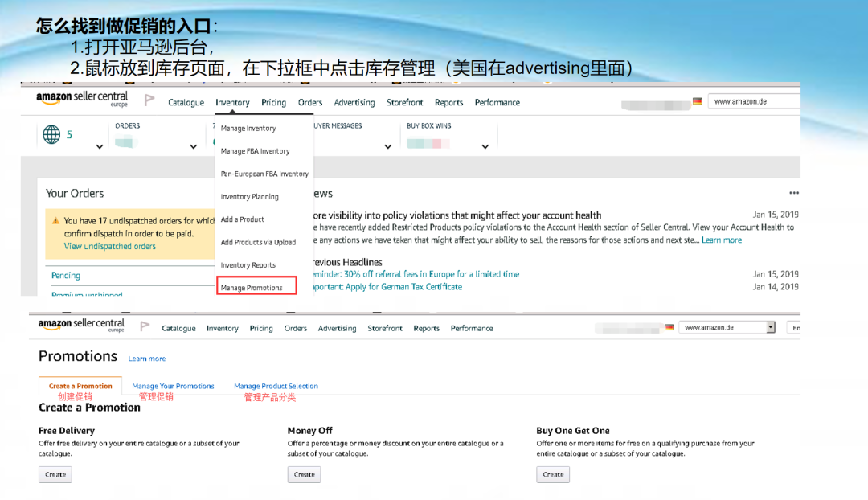Select Manage FBA Inventory in dropdown

[x=255, y=150]
